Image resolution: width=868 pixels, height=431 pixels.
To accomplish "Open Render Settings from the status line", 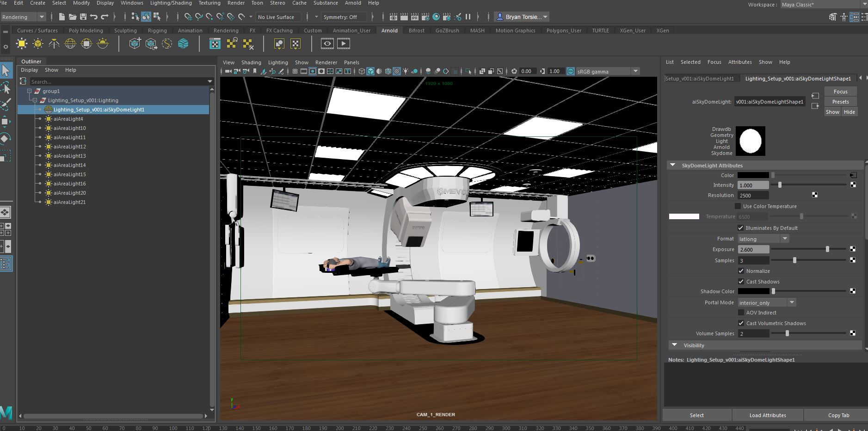I will pos(425,17).
